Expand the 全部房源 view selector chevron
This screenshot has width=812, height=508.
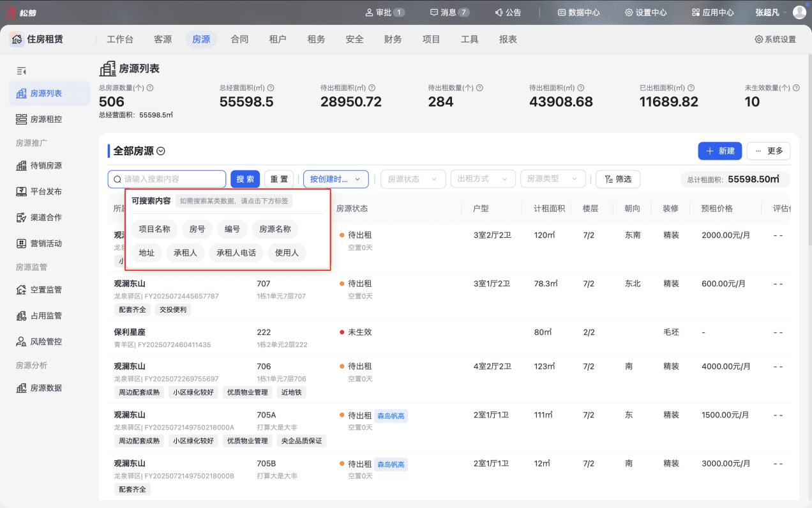[161, 151]
